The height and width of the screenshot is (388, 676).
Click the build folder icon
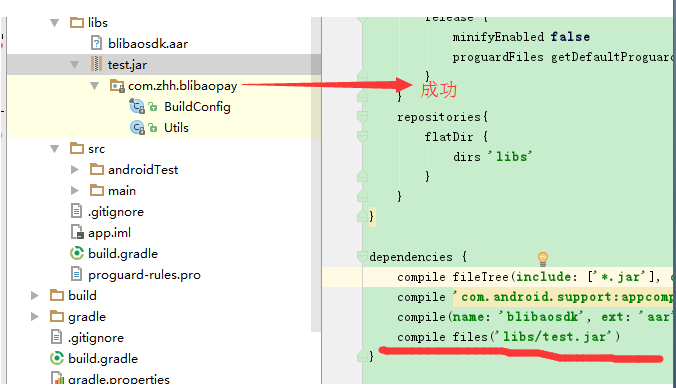pos(57,295)
